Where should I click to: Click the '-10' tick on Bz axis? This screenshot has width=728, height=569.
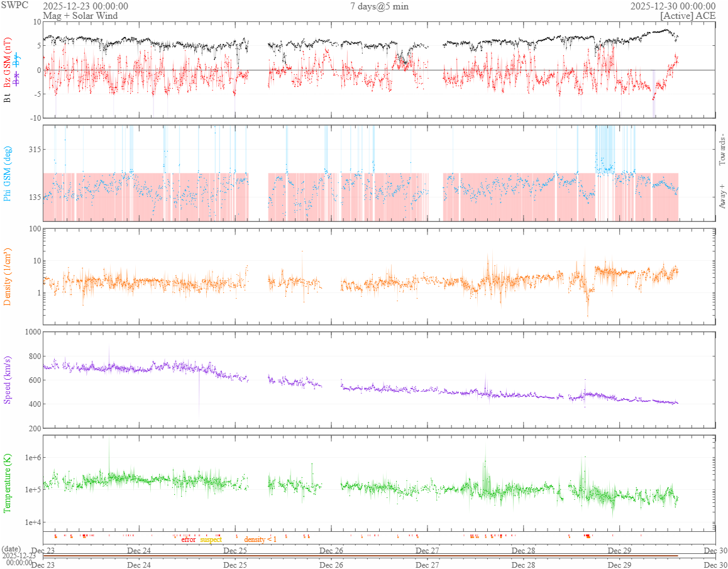point(35,118)
